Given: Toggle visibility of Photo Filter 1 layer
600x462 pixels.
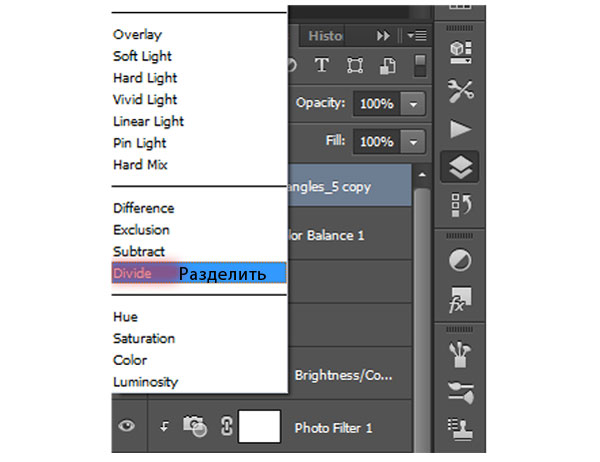Looking at the screenshot, I should coord(127,427).
